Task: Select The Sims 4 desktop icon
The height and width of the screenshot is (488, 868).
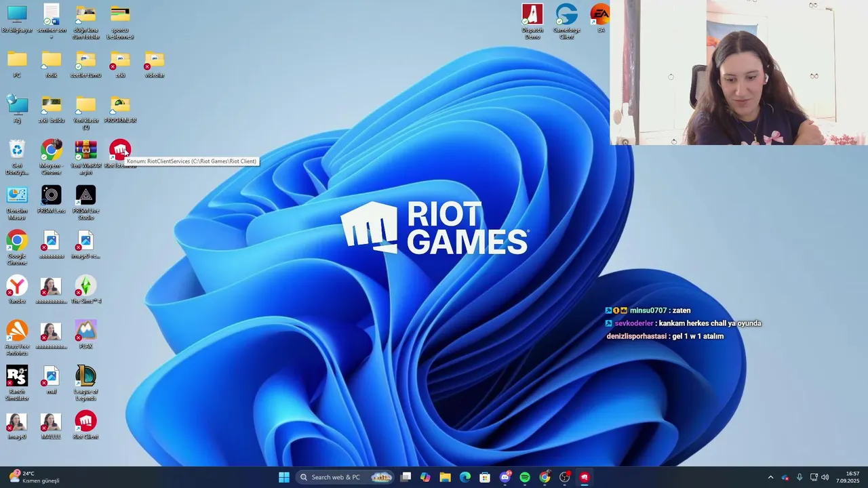Action: click(85, 289)
